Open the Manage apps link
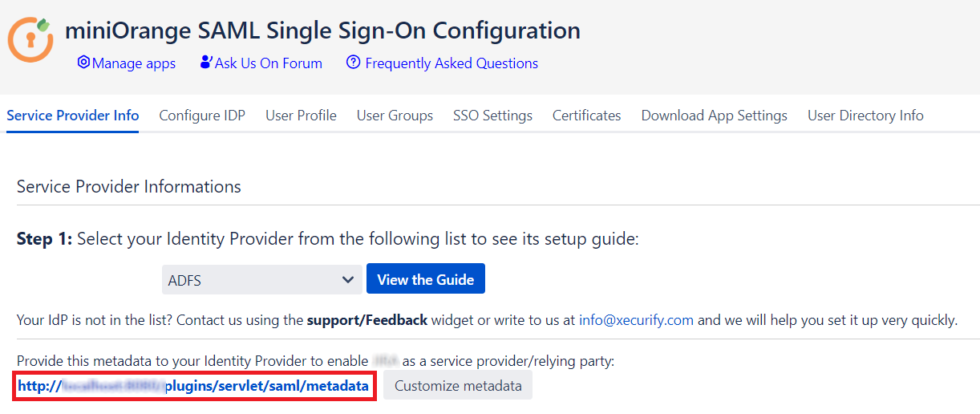980x414 pixels. click(127, 63)
